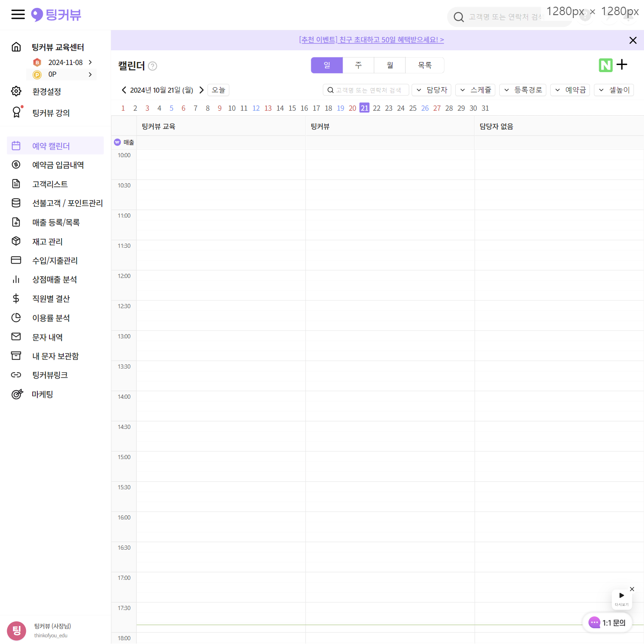
Task: Click the 팅커뷰 logo
Action: click(56, 15)
